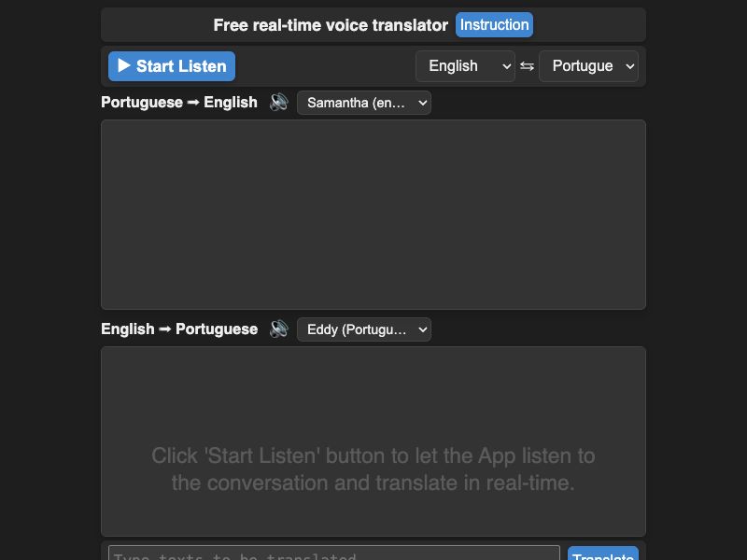Click the speaker icon beside Portuguese → English

[278, 102]
